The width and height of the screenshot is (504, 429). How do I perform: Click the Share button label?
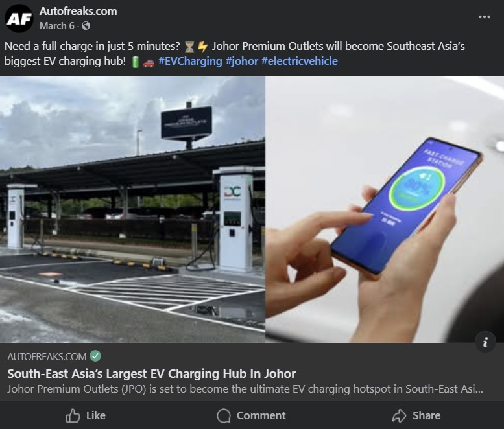coord(427,415)
